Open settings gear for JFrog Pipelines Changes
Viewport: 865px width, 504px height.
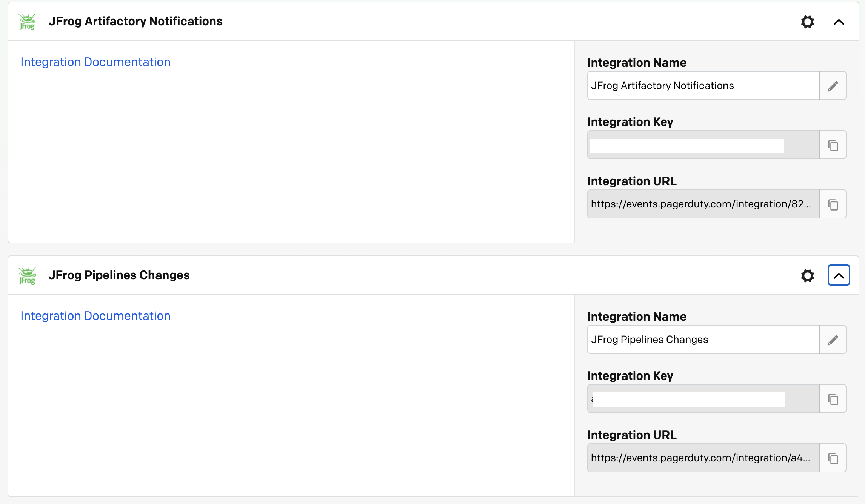(x=807, y=275)
